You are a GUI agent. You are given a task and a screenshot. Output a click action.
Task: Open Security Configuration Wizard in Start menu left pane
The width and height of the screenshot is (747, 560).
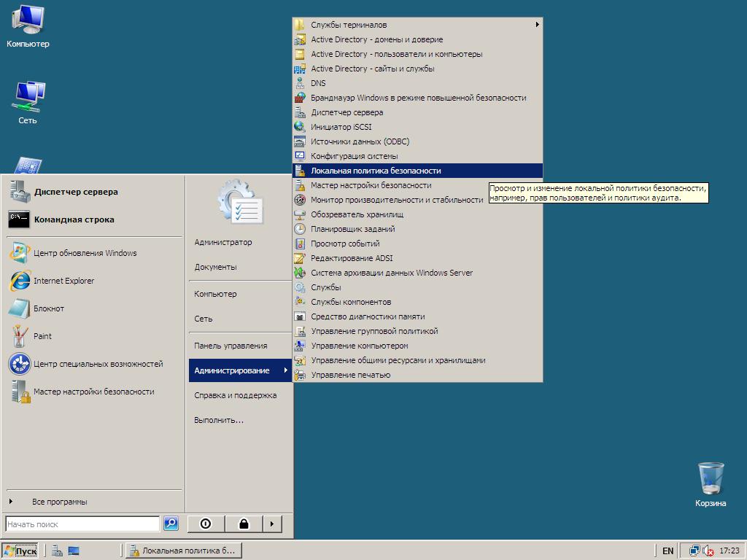[96, 392]
